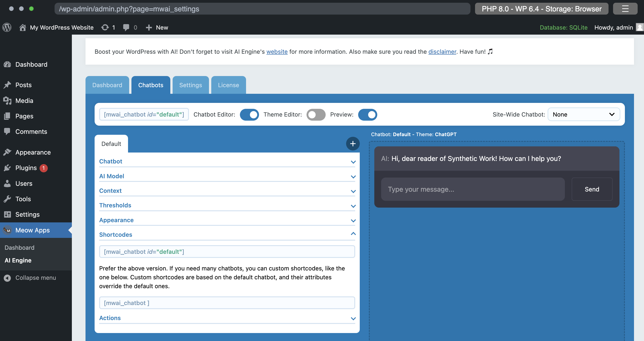644x341 pixels.
Task: Click Howdy, admin account link
Action: (x=614, y=27)
